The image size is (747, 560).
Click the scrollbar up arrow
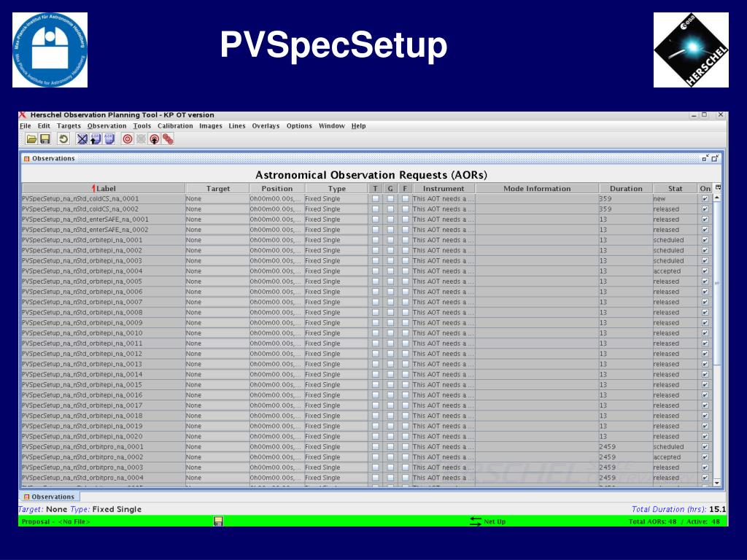pyautogui.click(x=717, y=198)
